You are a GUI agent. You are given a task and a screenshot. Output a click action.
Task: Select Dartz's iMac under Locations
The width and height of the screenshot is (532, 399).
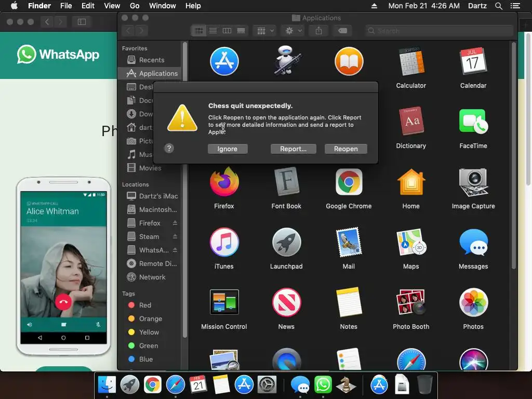coord(150,196)
